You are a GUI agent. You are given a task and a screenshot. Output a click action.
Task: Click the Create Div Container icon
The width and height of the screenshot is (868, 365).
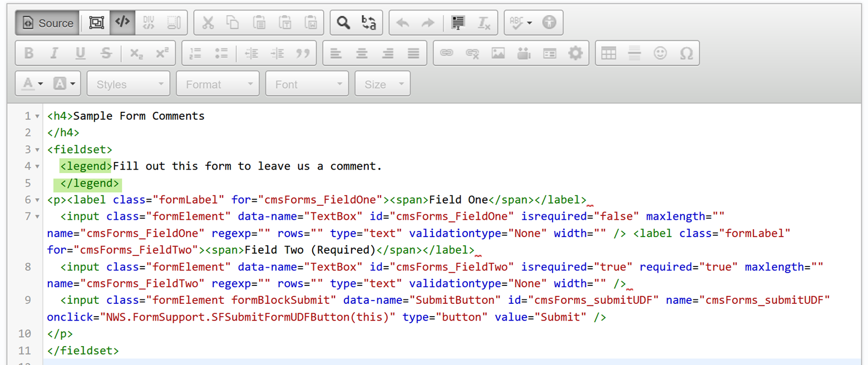point(149,23)
